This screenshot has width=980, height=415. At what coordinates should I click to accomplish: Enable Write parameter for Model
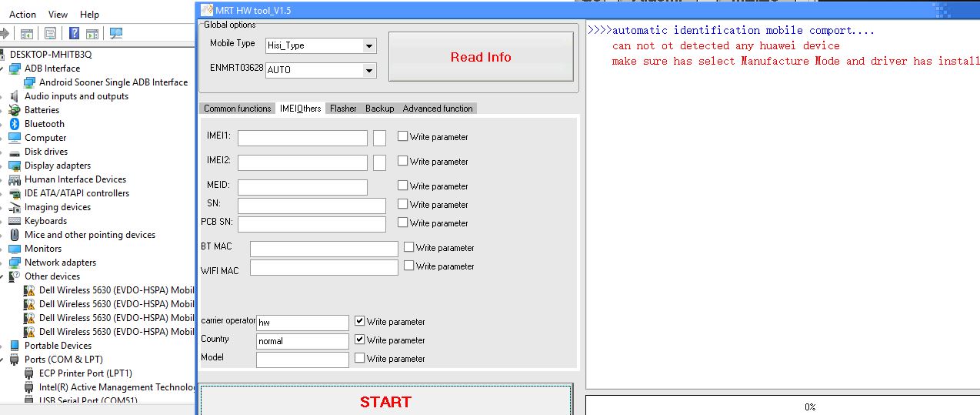tap(359, 358)
